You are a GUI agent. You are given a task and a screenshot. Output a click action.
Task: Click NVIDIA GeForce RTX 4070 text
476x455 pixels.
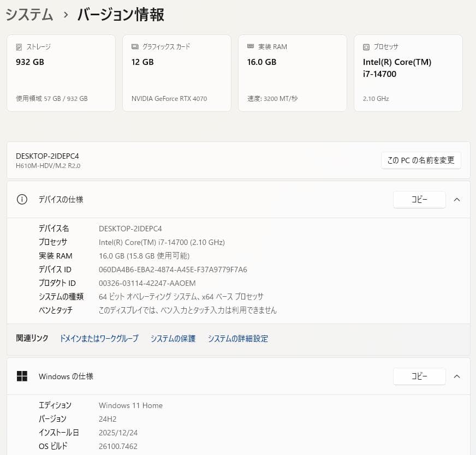coord(169,99)
